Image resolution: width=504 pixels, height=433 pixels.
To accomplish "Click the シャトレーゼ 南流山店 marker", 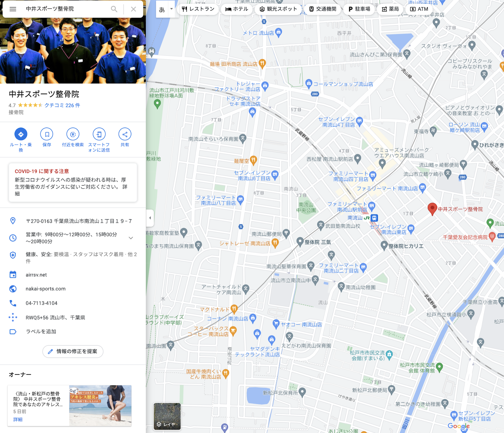I will pos(275,243).
